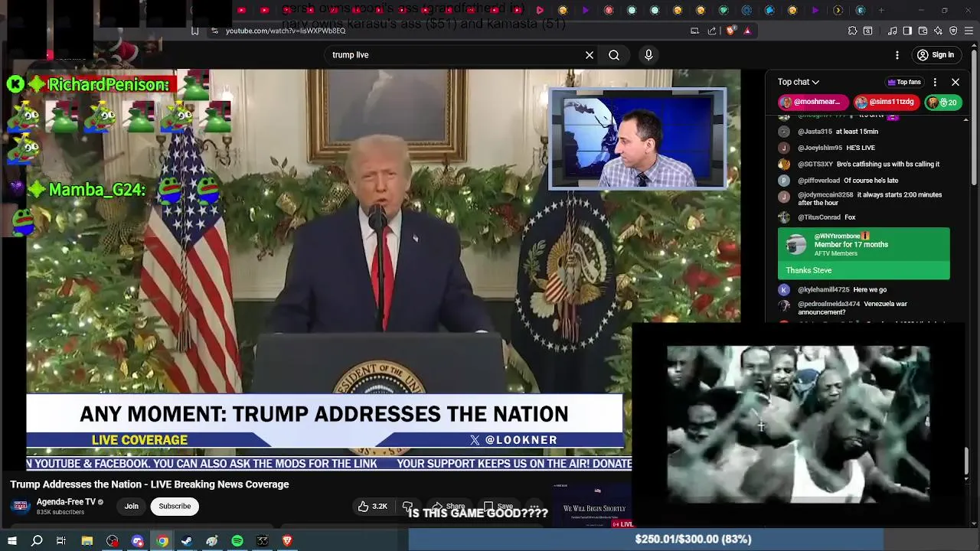Click the @sims11tzdg super chat chip
Screen dimensions: 980x551
coord(887,102)
